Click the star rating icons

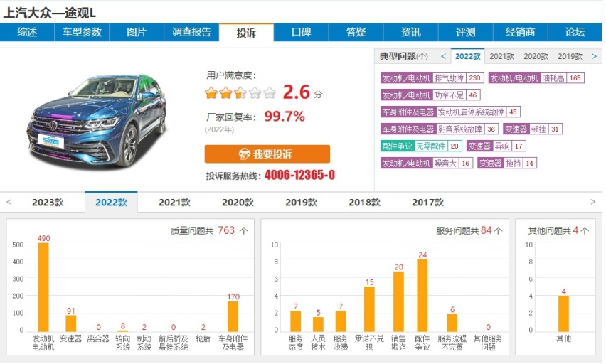click(240, 92)
